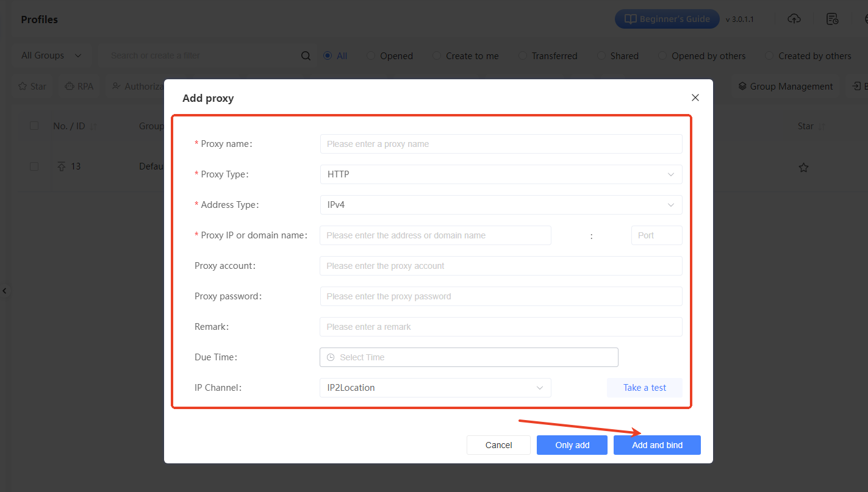Viewport: 868px width, 492px height.
Task: Collapse the left sidebar arrow
Action: pyautogui.click(x=4, y=291)
